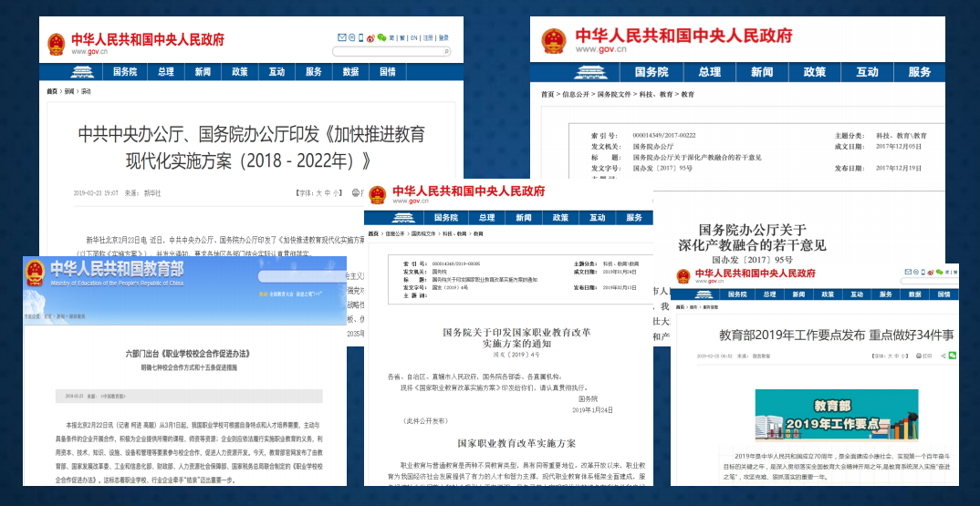
Task: Open the Weibo icon in top-left page header
Action: coord(370,37)
